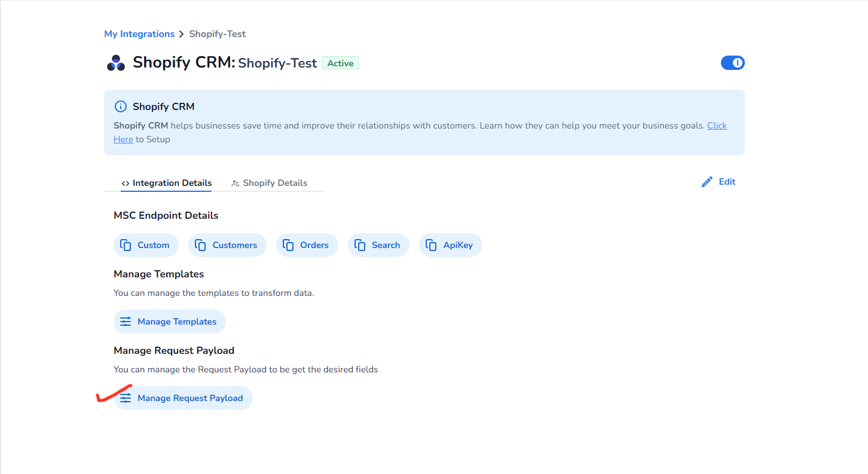Copy the Customers endpoint

pos(227,245)
